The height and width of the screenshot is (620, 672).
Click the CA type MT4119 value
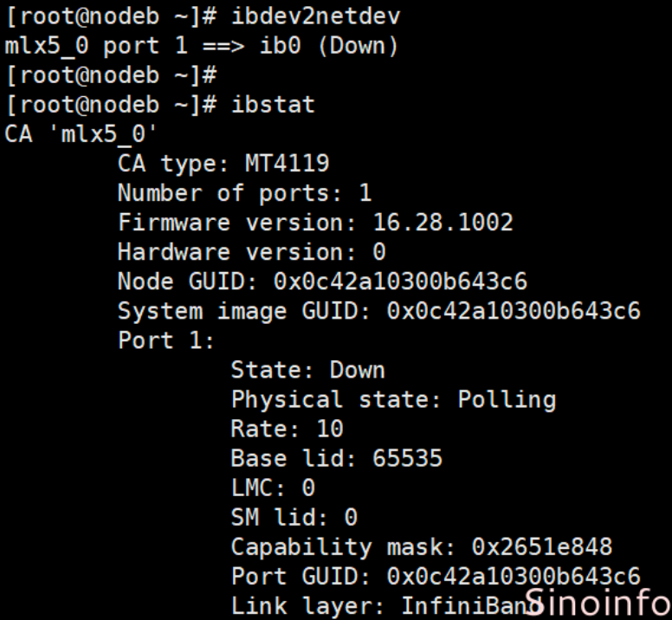point(287,164)
